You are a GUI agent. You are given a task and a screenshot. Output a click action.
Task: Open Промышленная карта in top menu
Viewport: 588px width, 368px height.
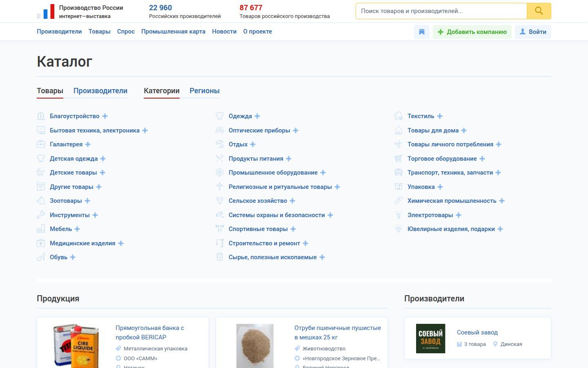tap(173, 31)
